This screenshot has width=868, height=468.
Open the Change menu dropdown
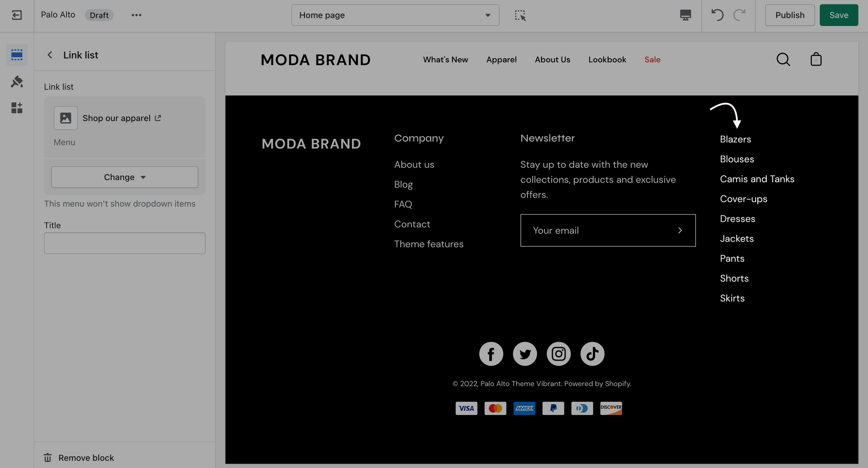pyautogui.click(x=125, y=177)
